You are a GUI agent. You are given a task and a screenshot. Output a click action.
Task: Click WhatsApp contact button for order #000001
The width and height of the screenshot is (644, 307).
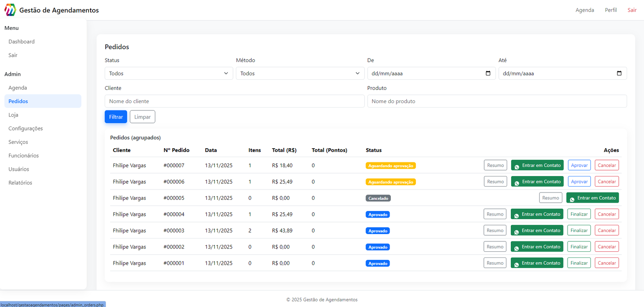(x=537, y=263)
